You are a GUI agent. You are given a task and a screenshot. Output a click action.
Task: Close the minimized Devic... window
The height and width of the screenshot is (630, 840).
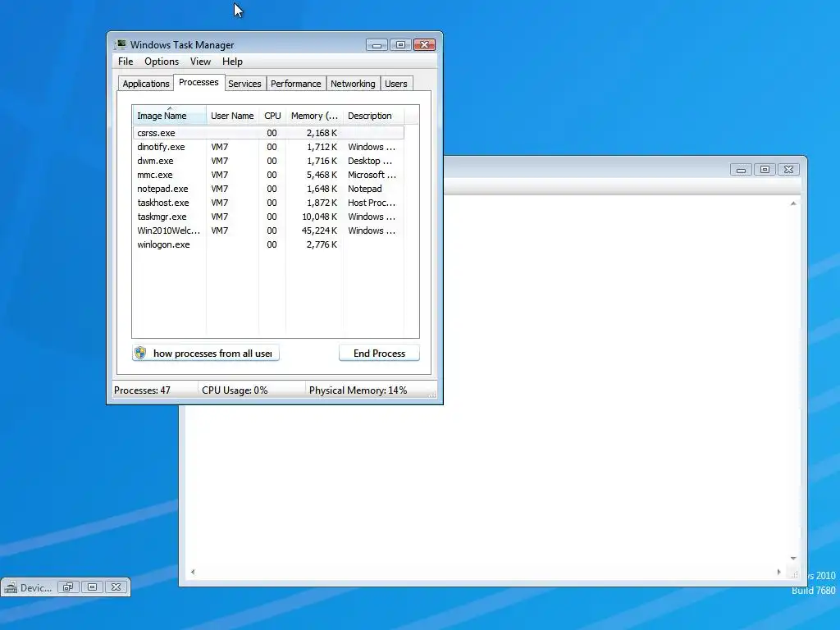[116, 587]
